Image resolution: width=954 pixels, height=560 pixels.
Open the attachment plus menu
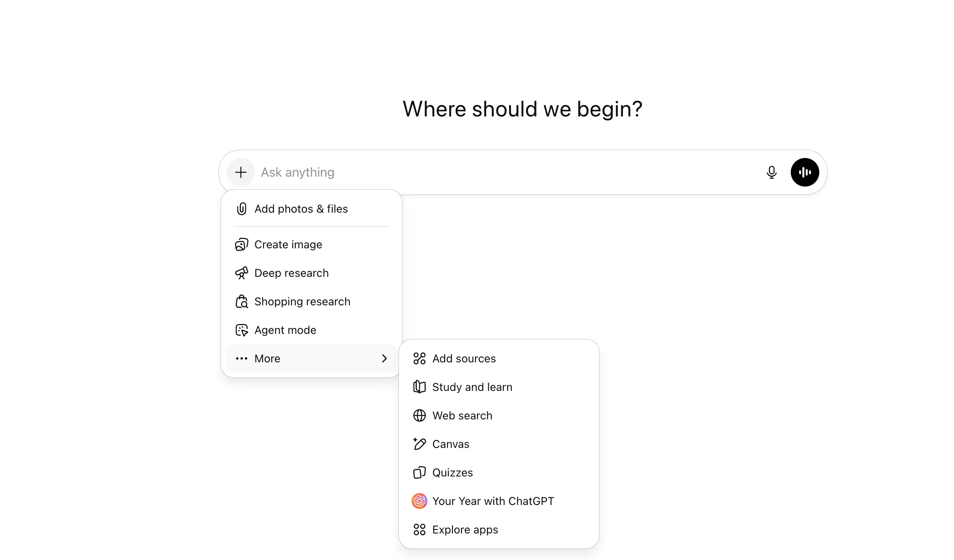240,172
